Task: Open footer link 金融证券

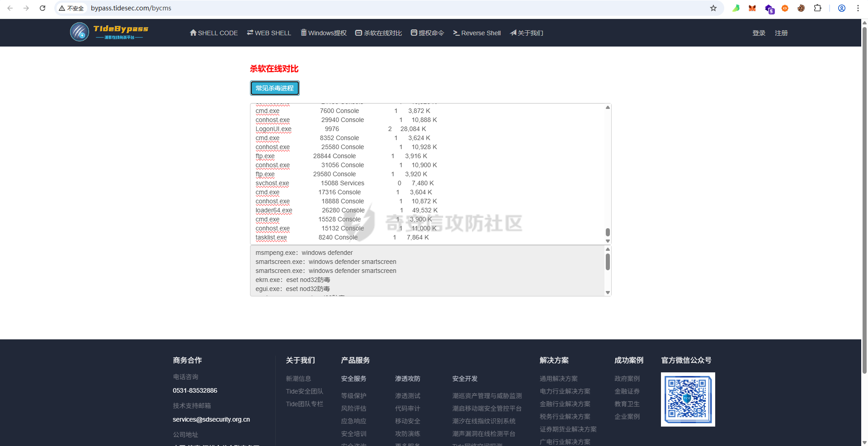Action: tap(627, 391)
